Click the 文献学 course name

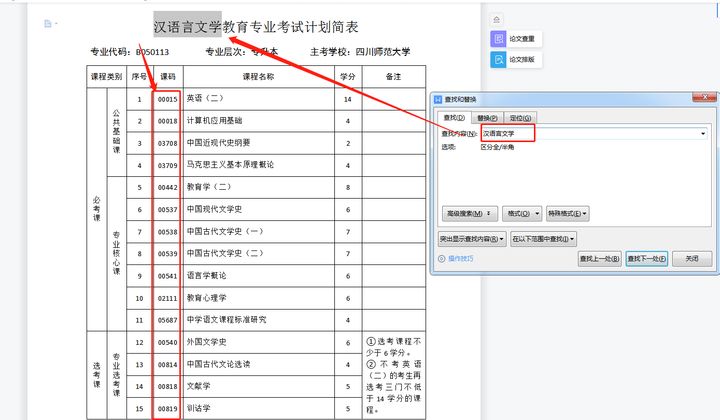198,386
